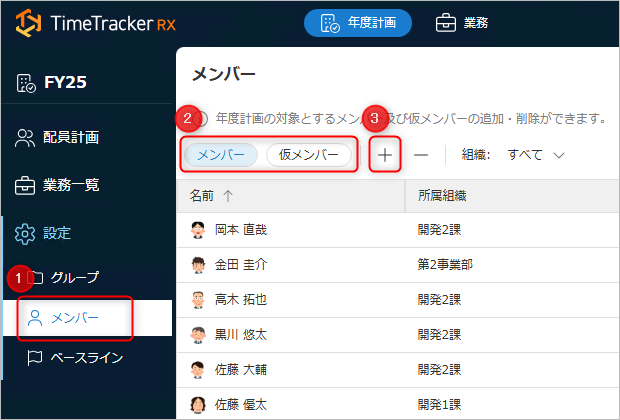
Task: Click the FY25 building icon
Action: click(x=25, y=83)
